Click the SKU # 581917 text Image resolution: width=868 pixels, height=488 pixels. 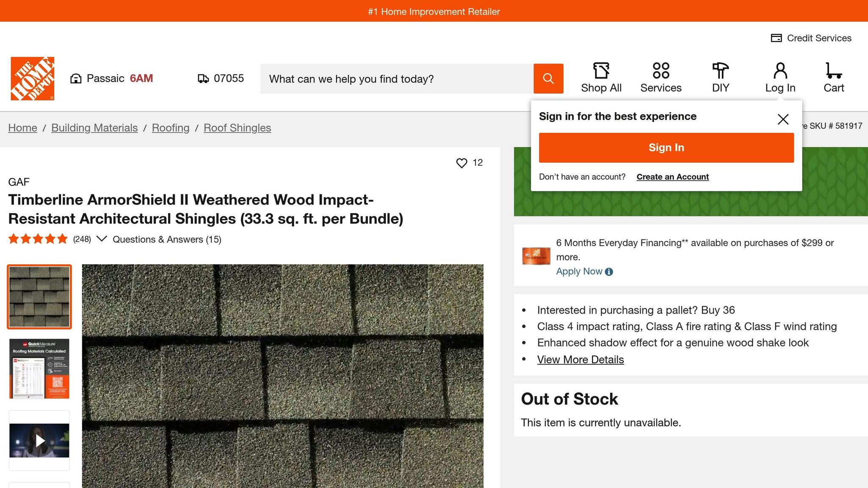(x=836, y=126)
